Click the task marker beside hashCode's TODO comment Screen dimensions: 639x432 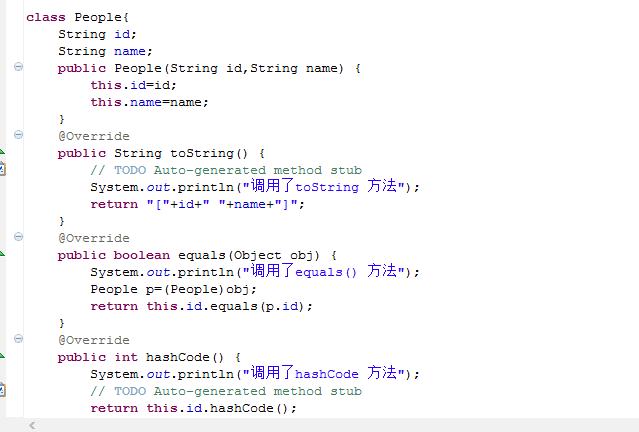point(2,390)
